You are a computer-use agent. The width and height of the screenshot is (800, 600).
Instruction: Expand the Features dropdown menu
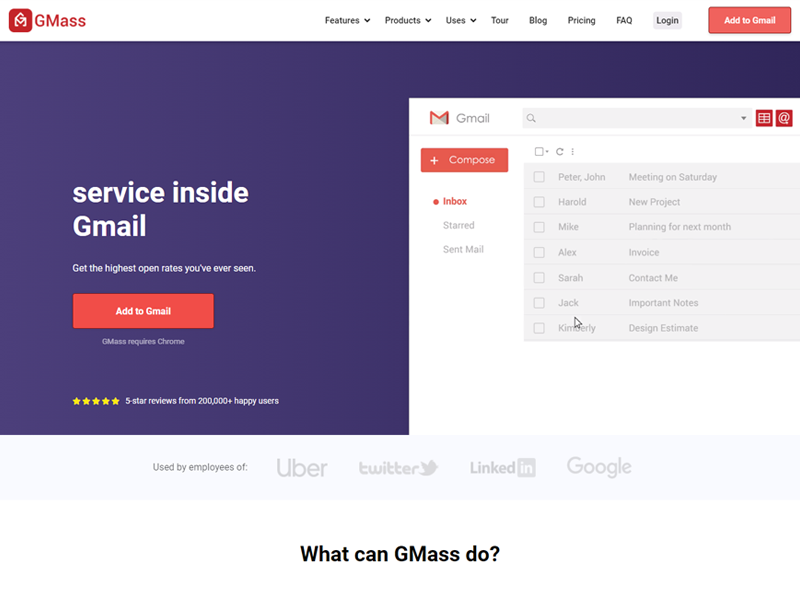tap(347, 20)
